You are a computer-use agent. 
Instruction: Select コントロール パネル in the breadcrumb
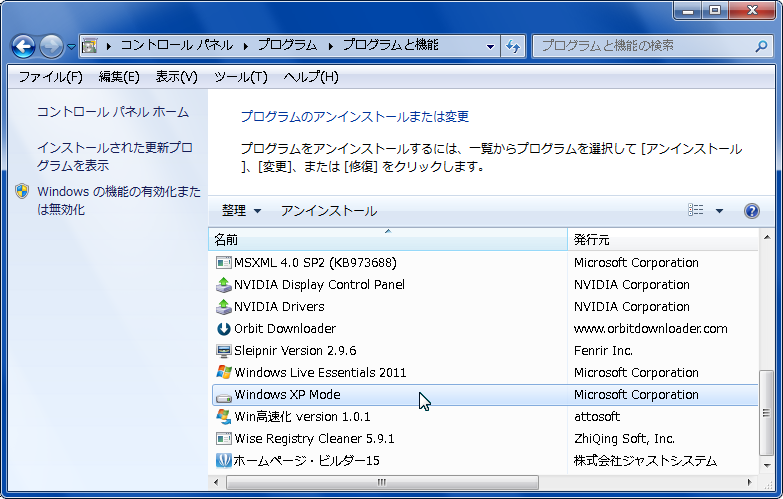[x=177, y=45]
